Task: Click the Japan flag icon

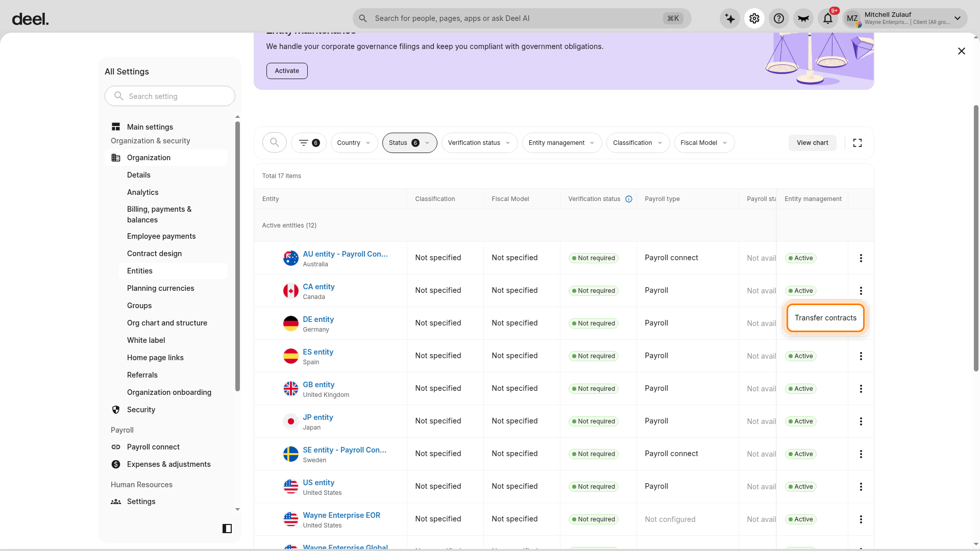Action: [291, 421]
